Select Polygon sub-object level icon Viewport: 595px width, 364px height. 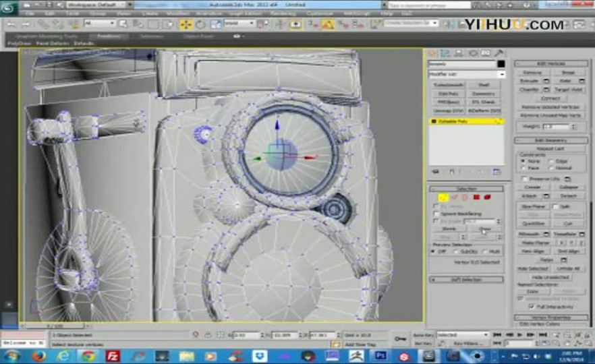point(476,197)
